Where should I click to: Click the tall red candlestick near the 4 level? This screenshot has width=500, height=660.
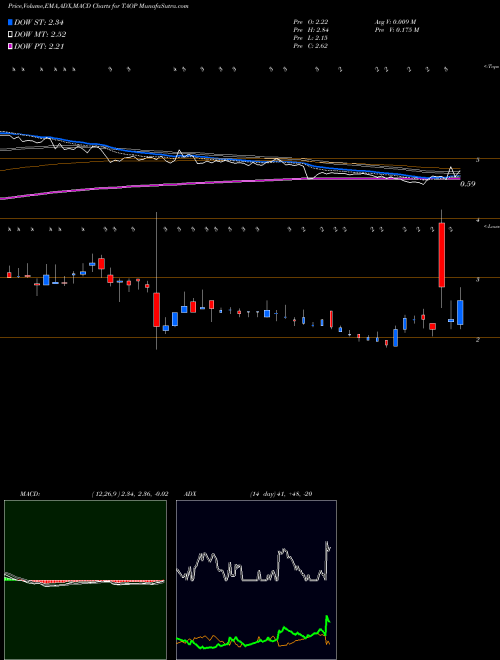tap(441, 255)
